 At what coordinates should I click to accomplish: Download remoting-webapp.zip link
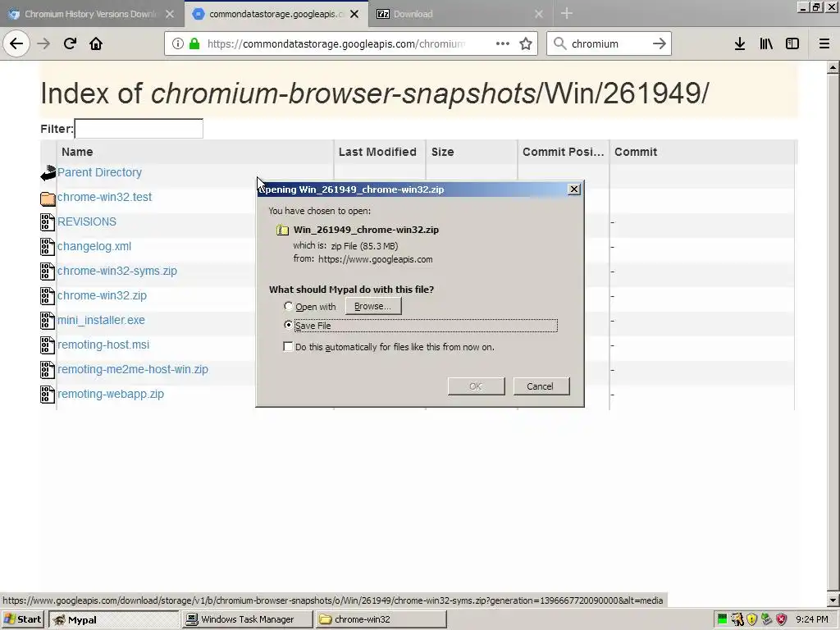111,395
